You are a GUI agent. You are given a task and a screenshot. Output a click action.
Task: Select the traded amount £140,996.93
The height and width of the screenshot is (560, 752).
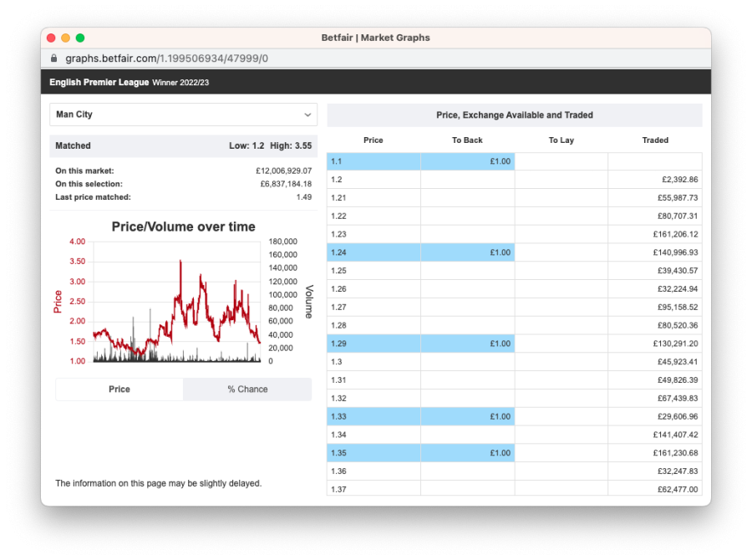(x=675, y=252)
